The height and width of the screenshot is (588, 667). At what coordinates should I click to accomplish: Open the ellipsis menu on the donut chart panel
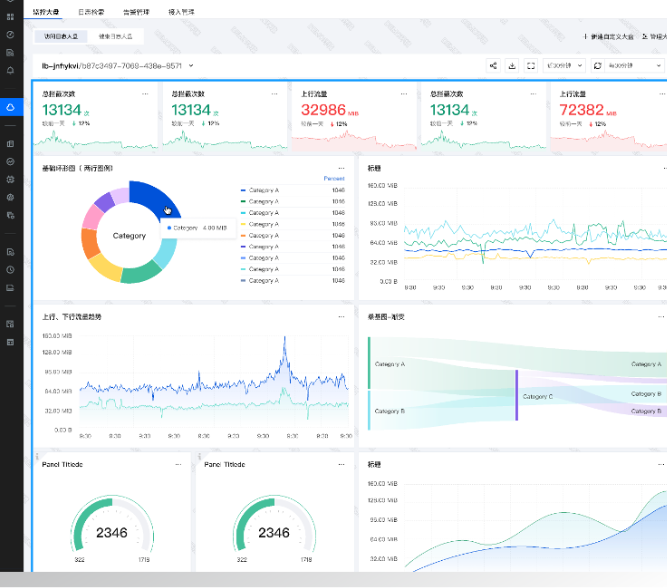[341, 168]
